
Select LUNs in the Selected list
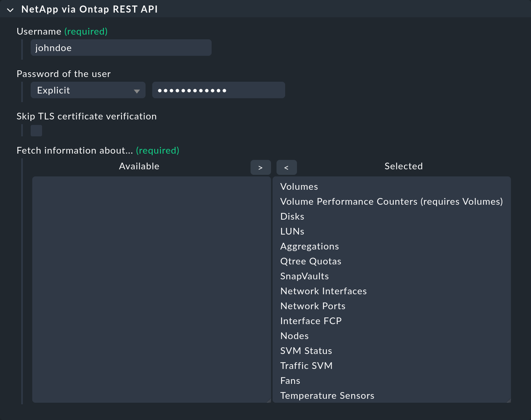(292, 231)
